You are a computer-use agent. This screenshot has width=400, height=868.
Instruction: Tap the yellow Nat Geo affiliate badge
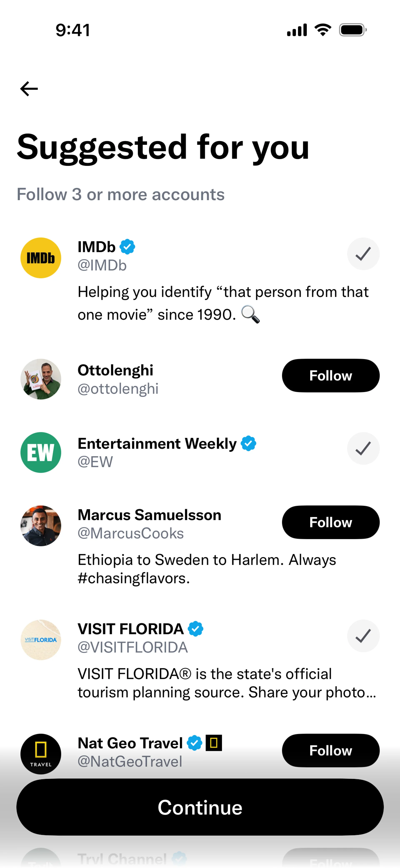pyautogui.click(x=214, y=743)
